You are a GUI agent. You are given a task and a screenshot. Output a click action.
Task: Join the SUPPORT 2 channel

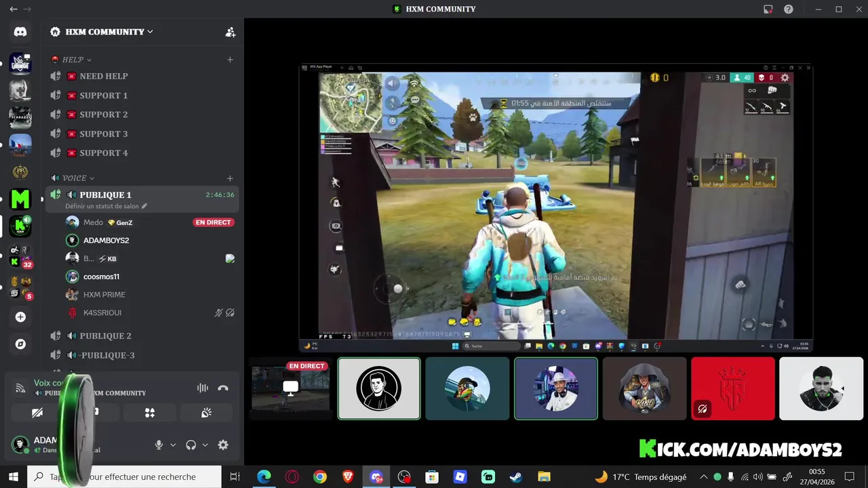pyautogui.click(x=142, y=115)
